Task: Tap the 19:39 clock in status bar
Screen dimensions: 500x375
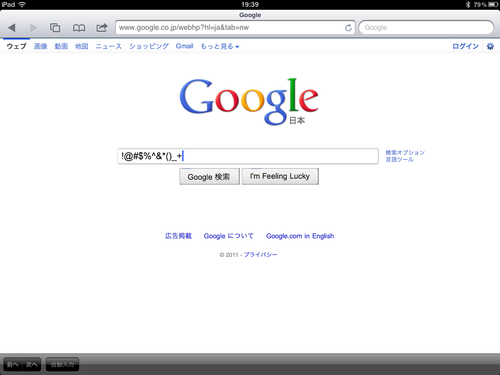Action: coord(250,4)
